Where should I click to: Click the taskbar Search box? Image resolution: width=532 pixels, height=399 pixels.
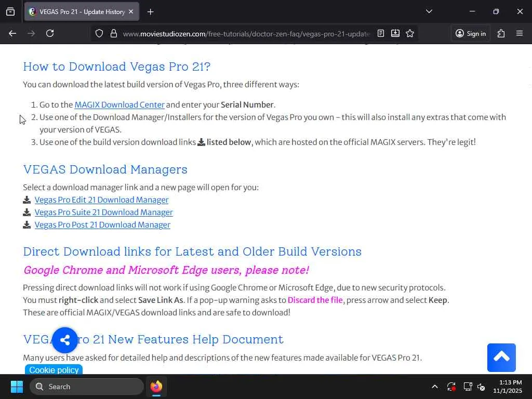pyautogui.click(x=87, y=387)
